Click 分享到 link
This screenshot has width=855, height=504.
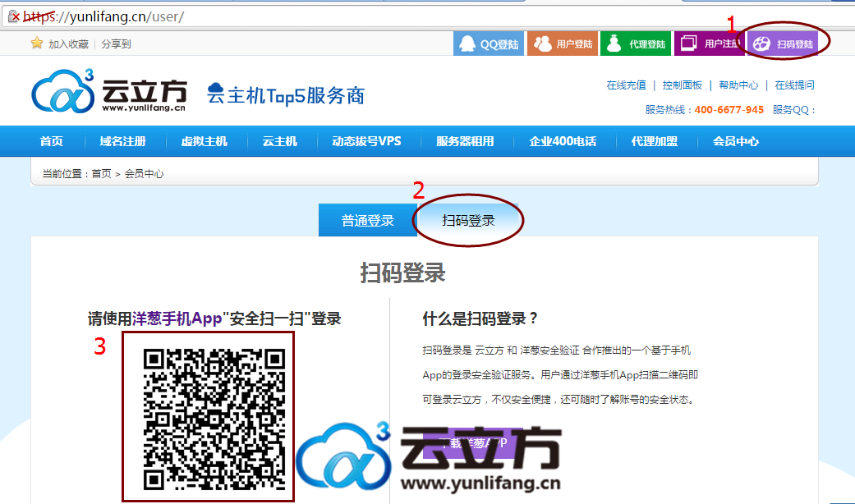coord(116,44)
